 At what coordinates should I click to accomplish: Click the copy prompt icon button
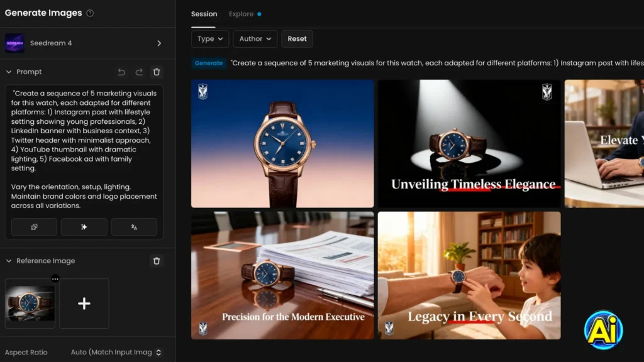coord(34,227)
